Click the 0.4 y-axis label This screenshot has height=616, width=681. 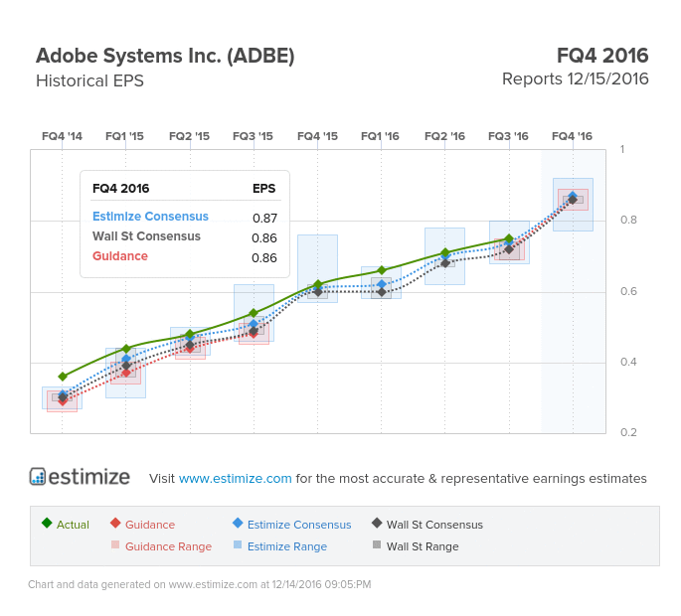(x=628, y=362)
